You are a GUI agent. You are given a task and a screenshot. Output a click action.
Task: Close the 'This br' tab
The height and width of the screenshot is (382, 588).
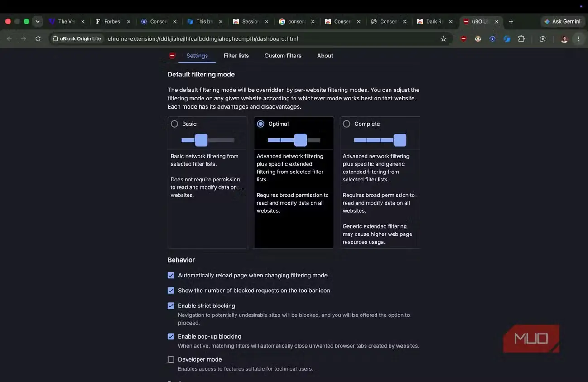[221, 21]
